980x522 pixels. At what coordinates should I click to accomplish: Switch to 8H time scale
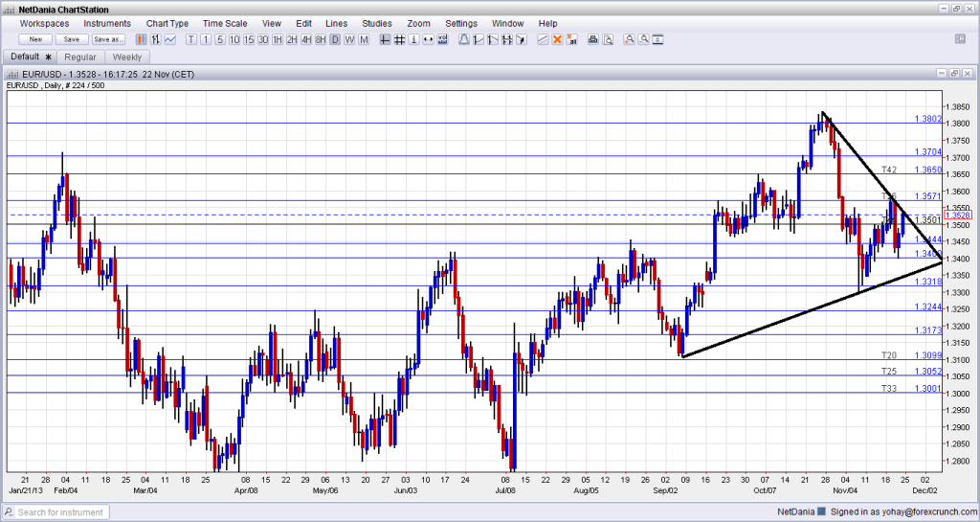321,39
